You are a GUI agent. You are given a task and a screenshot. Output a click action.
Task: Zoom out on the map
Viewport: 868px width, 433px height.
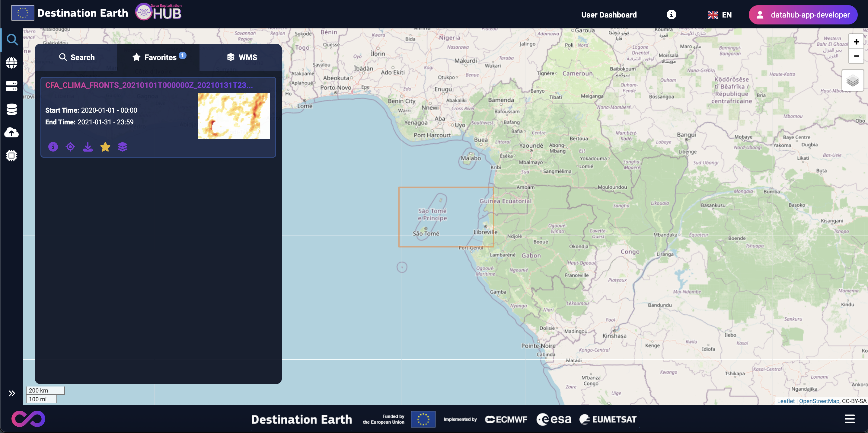tap(856, 56)
